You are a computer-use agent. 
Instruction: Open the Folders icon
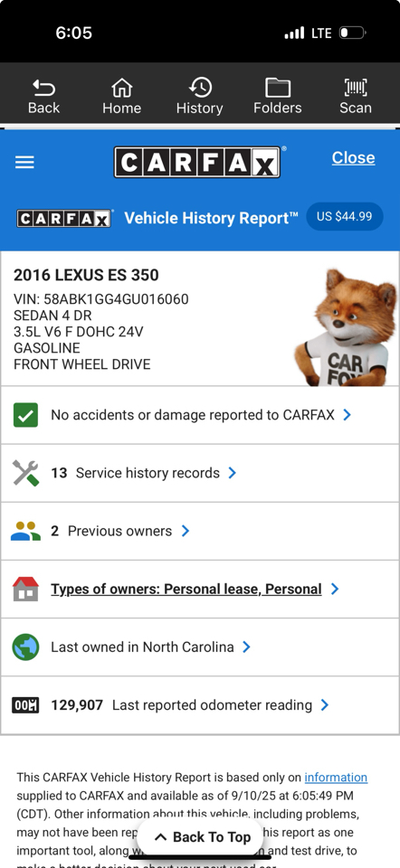pyautogui.click(x=278, y=88)
